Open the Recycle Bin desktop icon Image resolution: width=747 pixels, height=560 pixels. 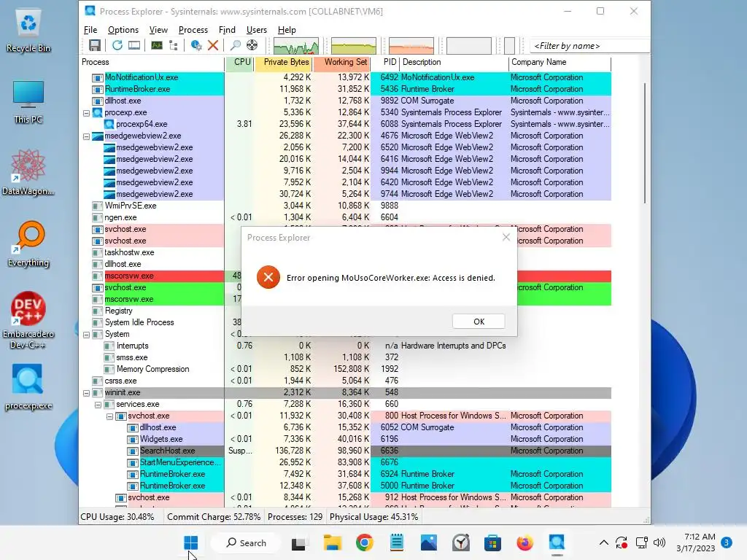click(x=28, y=31)
